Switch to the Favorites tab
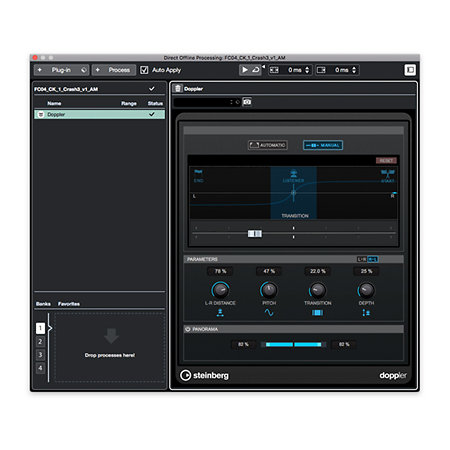Viewport: 450px width, 450px height. [x=69, y=304]
